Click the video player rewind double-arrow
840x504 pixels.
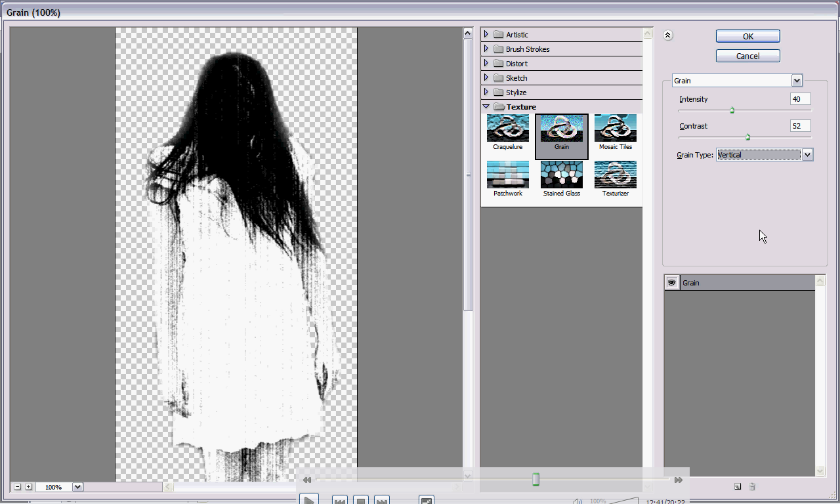(x=306, y=480)
